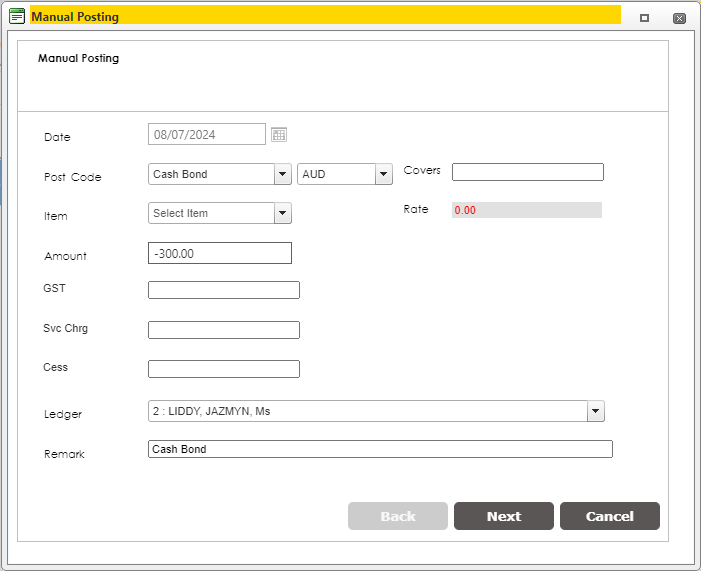The height and width of the screenshot is (571, 701).
Task: Click the Next button
Action: click(x=504, y=516)
